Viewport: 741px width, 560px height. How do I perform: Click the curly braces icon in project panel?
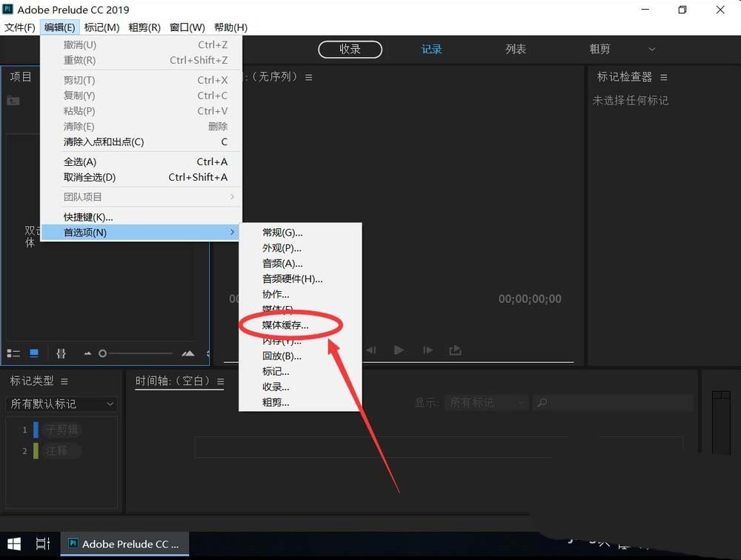[x=61, y=353]
